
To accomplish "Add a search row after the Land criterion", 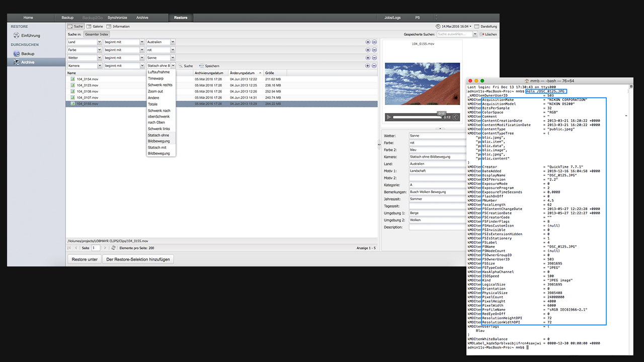I will pyautogui.click(x=368, y=42).
